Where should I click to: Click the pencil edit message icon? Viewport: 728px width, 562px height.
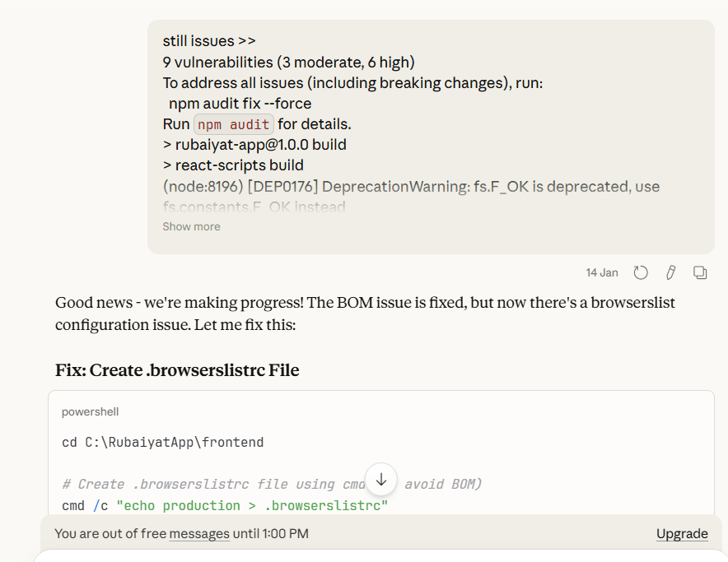click(x=671, y=272)
